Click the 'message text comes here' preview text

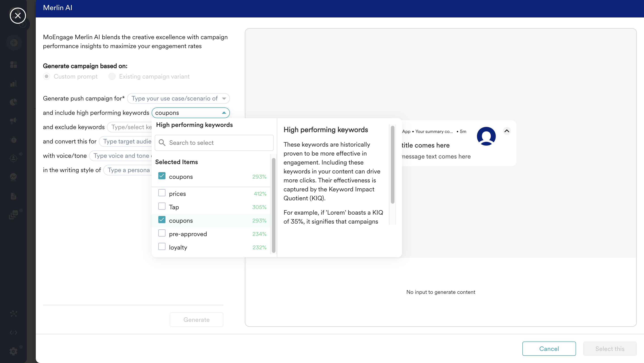(x=436, y=156)
